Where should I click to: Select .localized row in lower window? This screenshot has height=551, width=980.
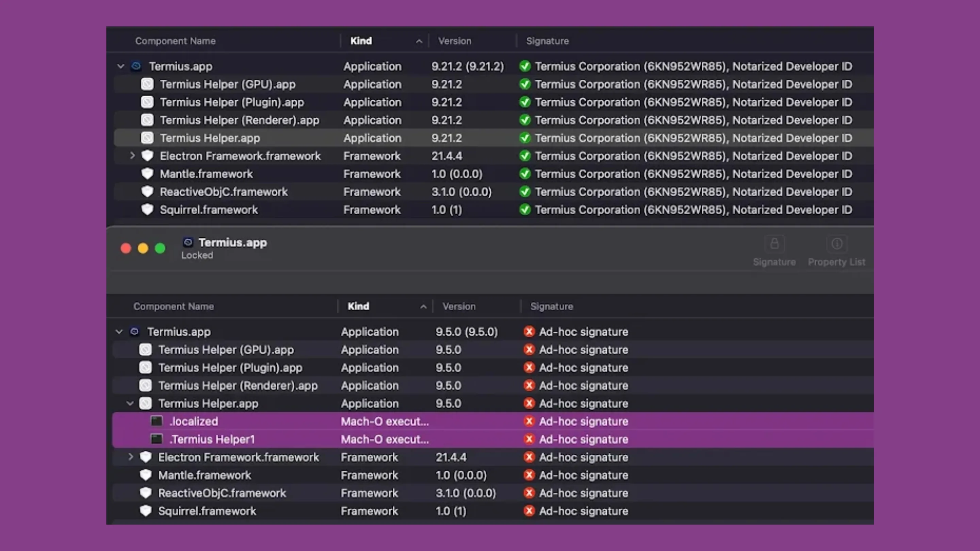coord(493,421)
